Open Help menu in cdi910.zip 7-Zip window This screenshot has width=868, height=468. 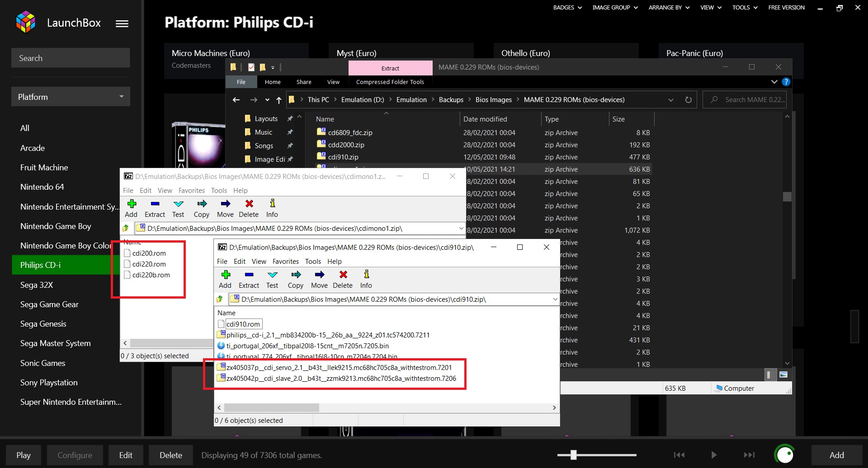335,261
